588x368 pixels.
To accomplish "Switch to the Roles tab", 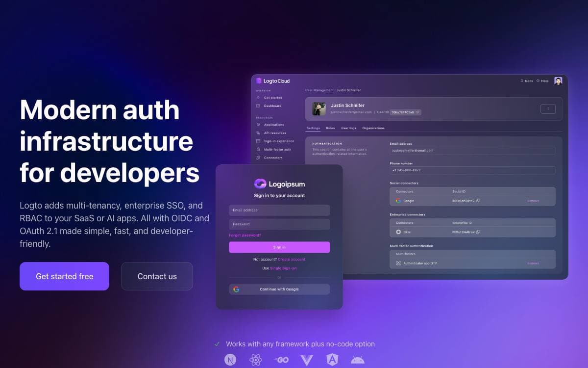I will (x=330, y=128).
